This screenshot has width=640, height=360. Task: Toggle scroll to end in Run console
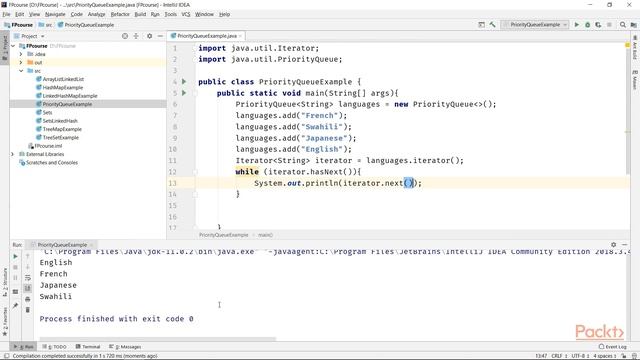coord(28,288)
